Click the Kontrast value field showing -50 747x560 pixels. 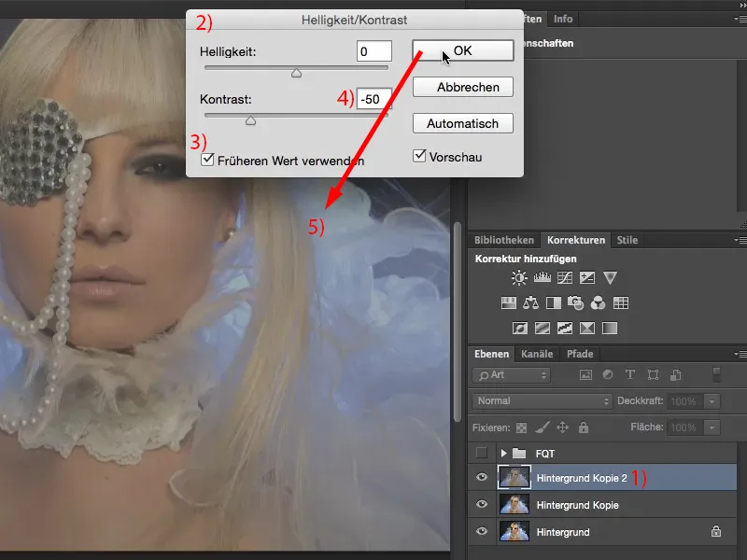tap(374, 99)
